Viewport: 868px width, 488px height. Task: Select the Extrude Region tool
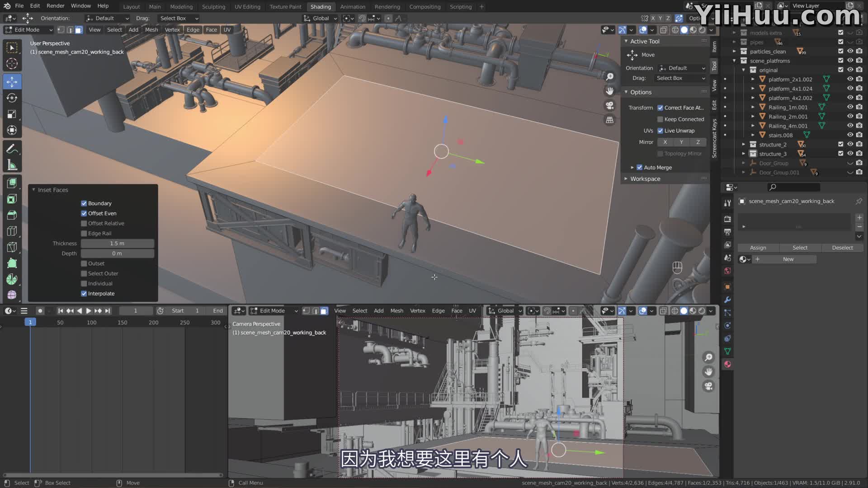point(12,183)
